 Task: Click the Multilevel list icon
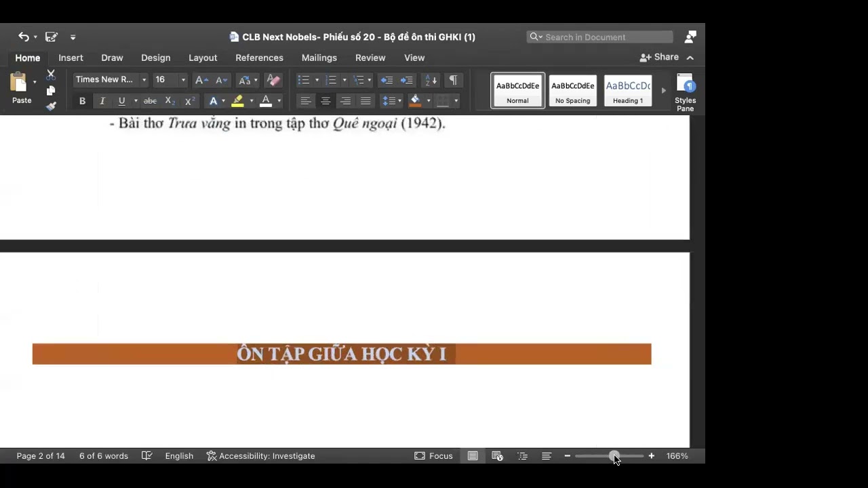pyautogui.click(x=359, y=80)
